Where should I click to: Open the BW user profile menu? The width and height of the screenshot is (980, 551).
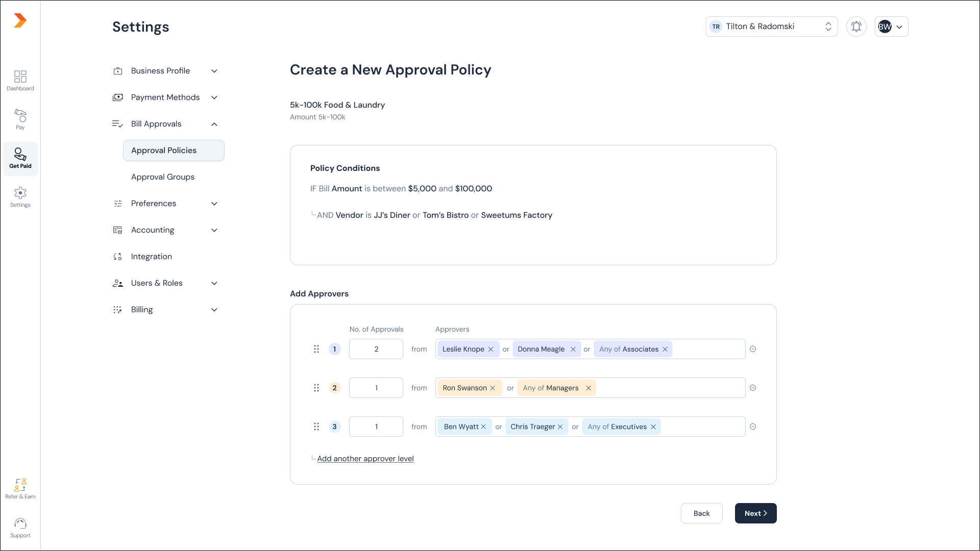[891, 27]
